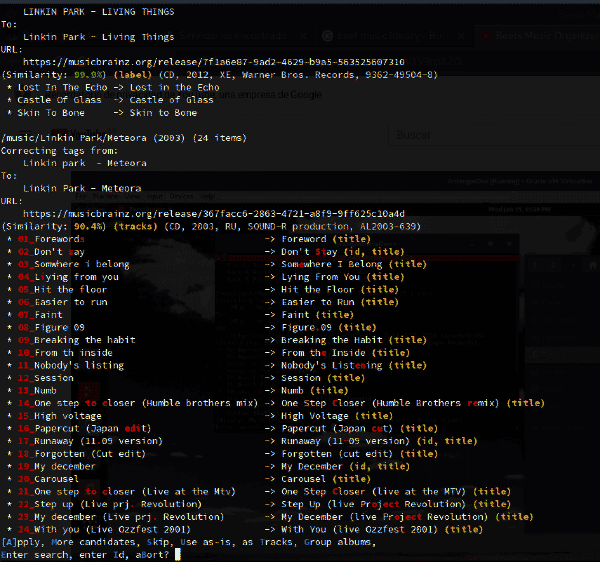
Task: Click the '[A]pply' option in the prompt
Action: tap(21, 542)
